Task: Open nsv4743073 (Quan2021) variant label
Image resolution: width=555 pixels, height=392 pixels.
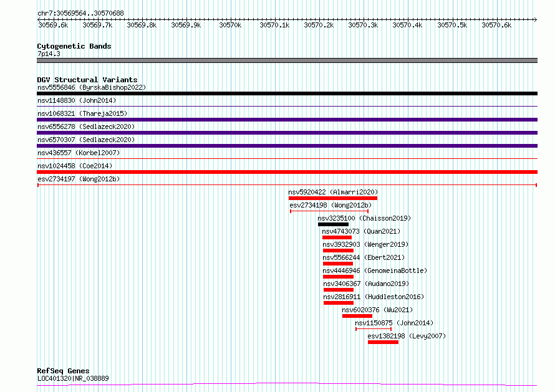Action: (x=361, y=231)
